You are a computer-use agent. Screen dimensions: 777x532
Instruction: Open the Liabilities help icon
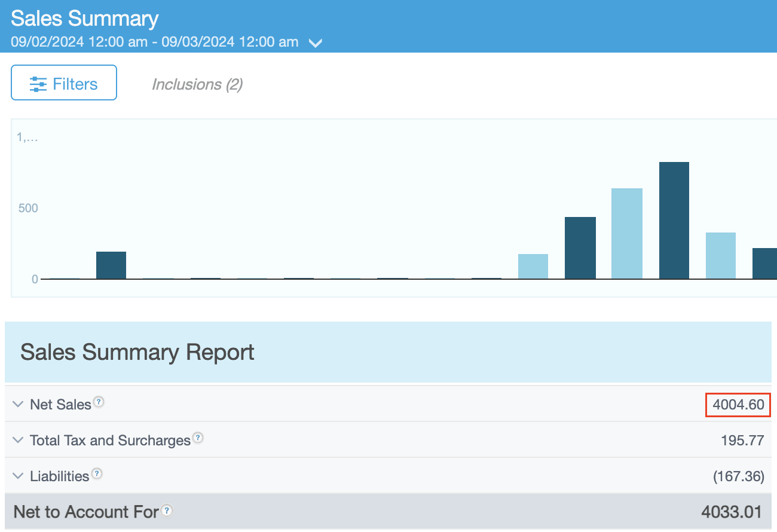(x=96, y=473)
